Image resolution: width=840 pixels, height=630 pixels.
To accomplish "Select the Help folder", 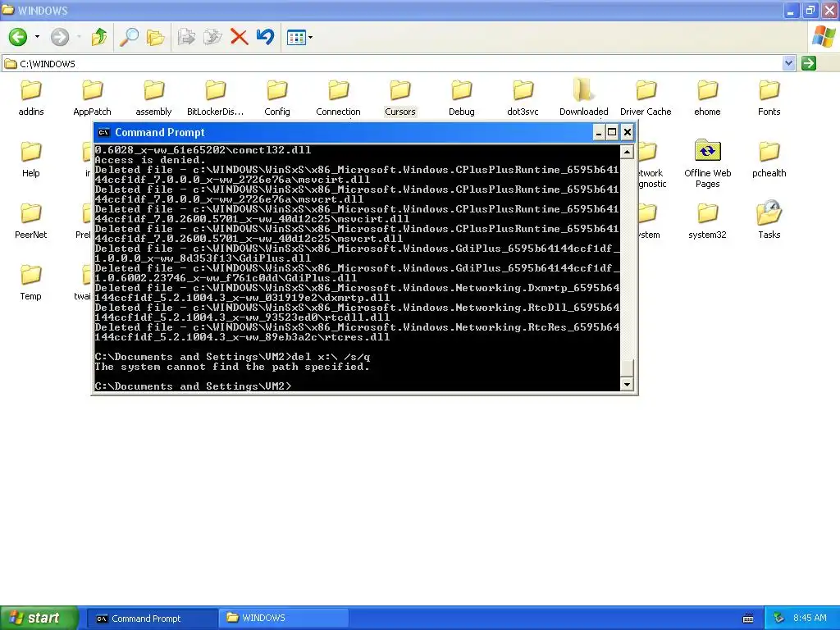I will coord(31,160).
